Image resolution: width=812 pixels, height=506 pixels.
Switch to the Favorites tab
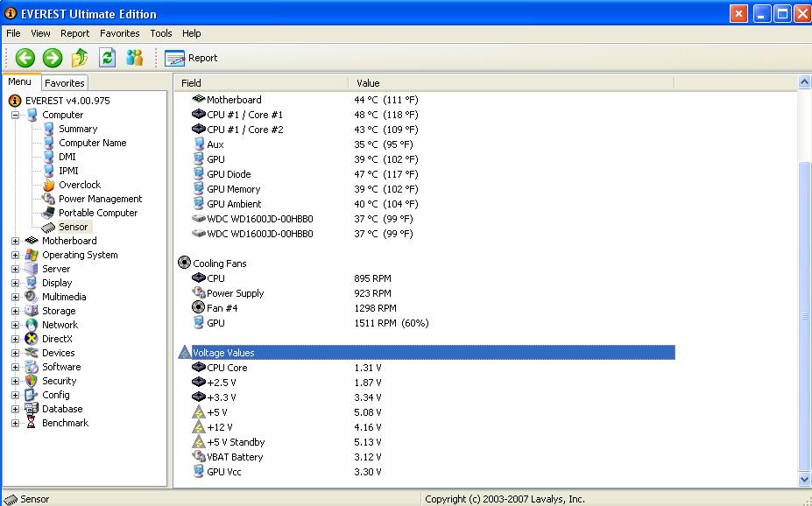click(x=64, y=83)
